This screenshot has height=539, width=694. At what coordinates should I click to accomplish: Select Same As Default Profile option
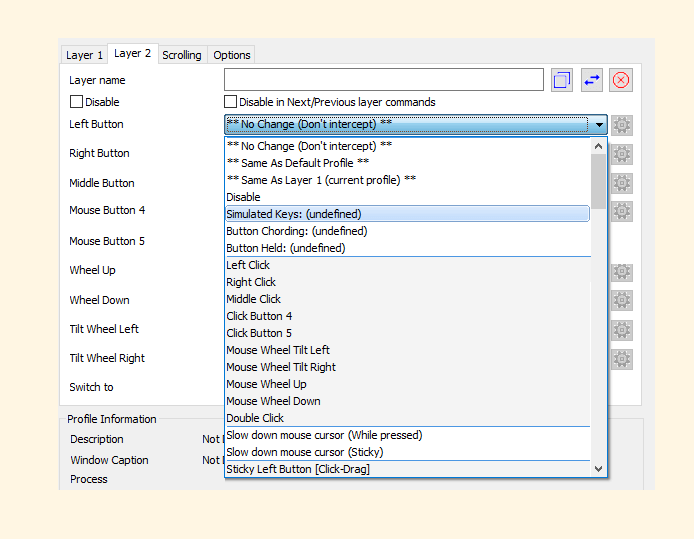(x=408, y=163)
